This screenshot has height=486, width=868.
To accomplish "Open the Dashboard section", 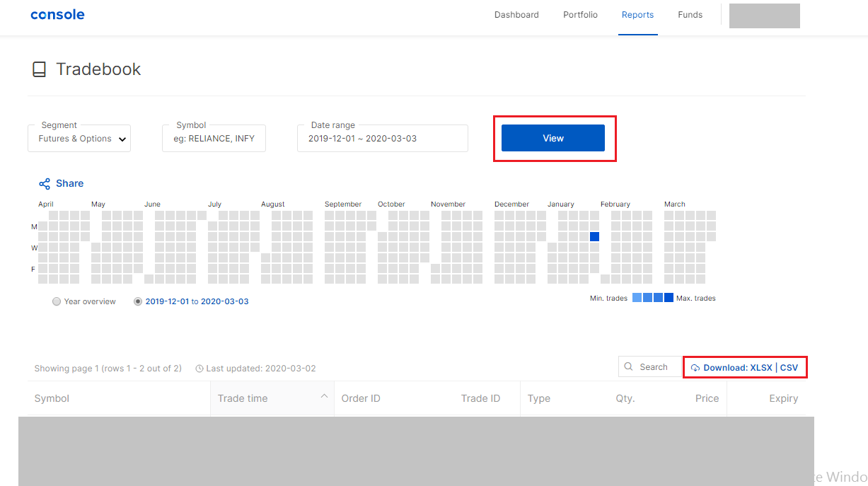I will pyautogui.click(x=516, y=14).
